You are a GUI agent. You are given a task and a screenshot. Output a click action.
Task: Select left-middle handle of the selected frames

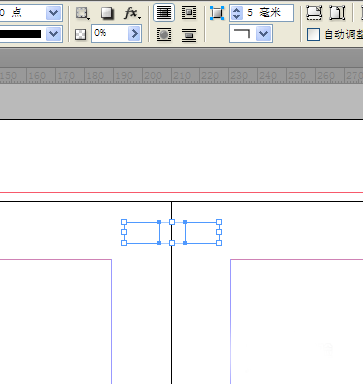pos(124,232)
